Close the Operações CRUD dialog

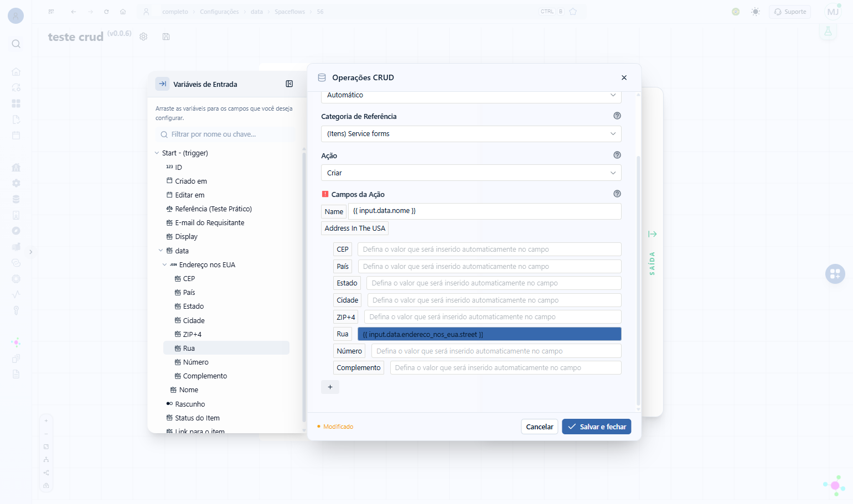[x=624, y=77]
